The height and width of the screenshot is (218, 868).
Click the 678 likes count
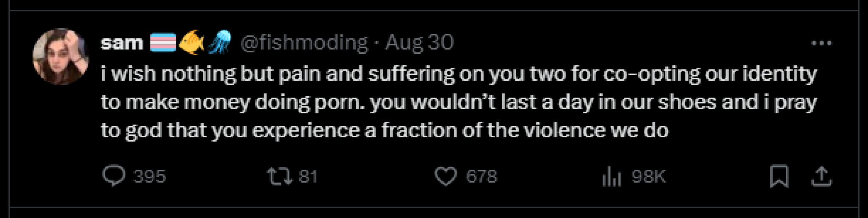(481, 177)
